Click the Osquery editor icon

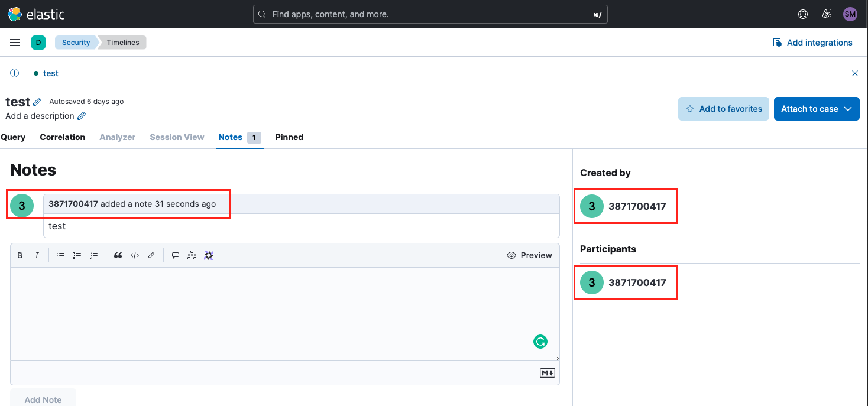pyautogui.click(x=208, y=255)
